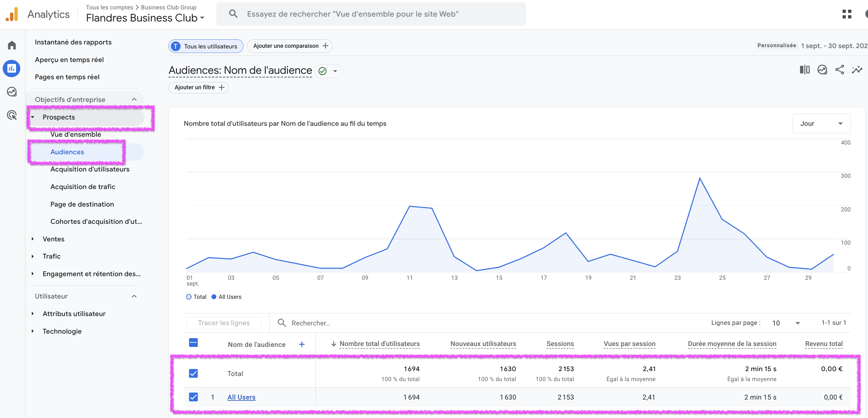Expand the Ventes menu item
The width and height of the screenshot is (868, 418).
coord(53,239)
